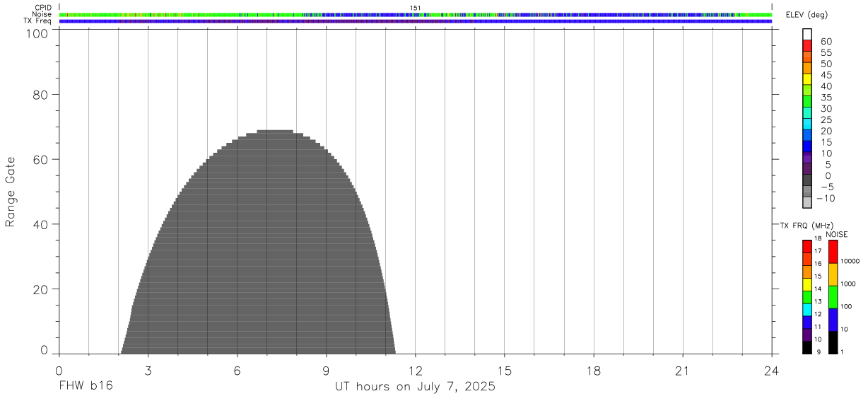Click the '30' label on ELEV colorbar

point(826,109)
